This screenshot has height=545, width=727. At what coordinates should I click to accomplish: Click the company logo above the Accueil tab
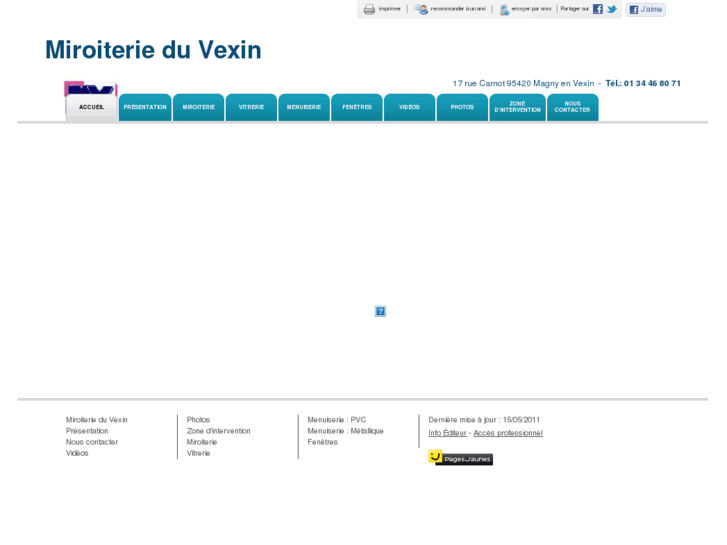pos(91,88)
